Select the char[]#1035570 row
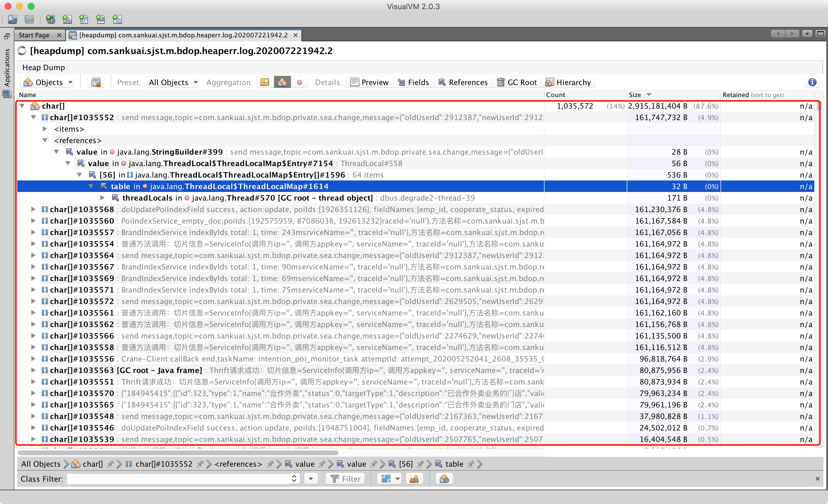The width and height of the screenshot is (828, 504). click(x=415, y=393)
